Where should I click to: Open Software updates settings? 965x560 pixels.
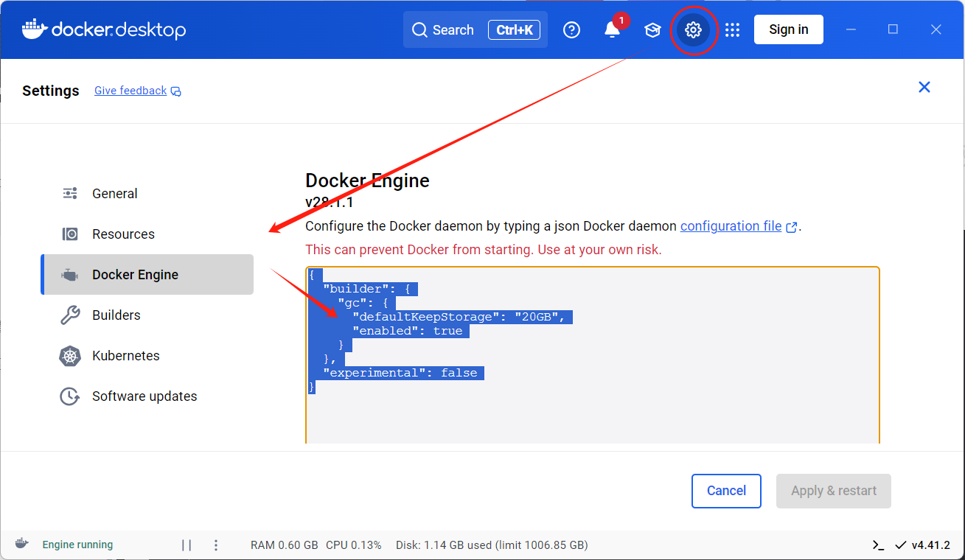pyautogui.click(x=147, y=396)
